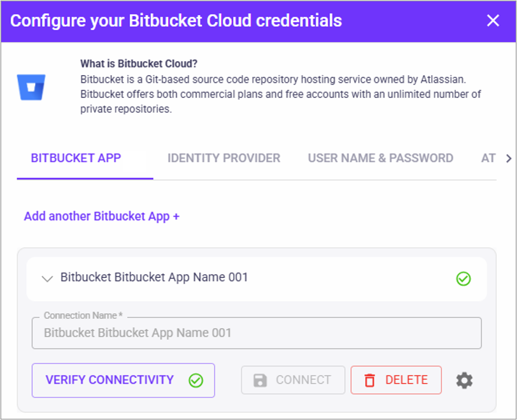Click the red trash can icon
The height and width of the screenshot is (420, 517).
[369, 381]
